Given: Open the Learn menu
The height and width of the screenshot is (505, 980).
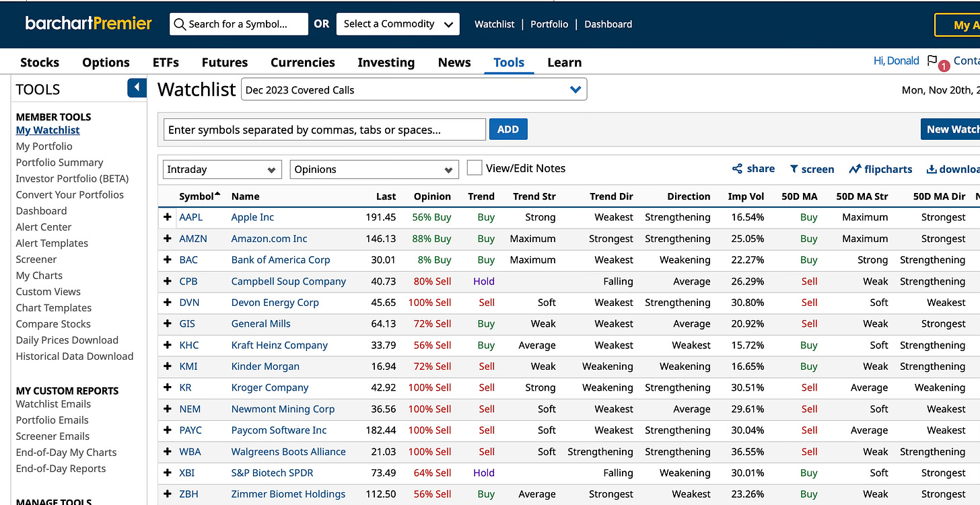Looking at the screenshot, I should tap(564, 63).
